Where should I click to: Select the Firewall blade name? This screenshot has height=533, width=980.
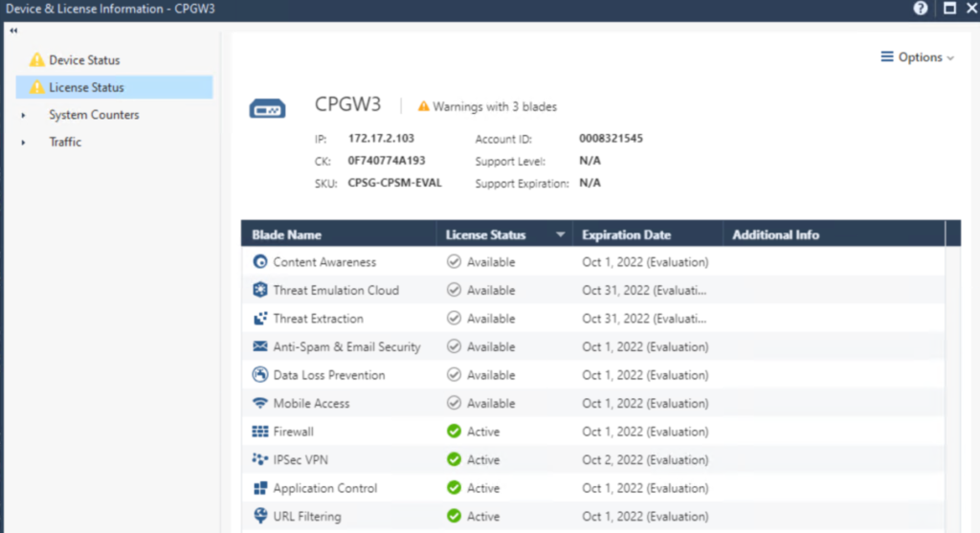point(293,432)
